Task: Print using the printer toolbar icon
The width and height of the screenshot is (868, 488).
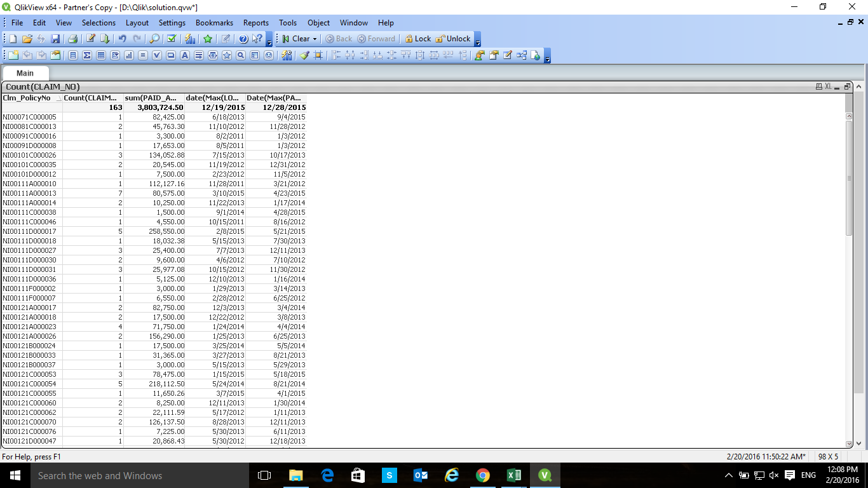Action: pos(72,39)
